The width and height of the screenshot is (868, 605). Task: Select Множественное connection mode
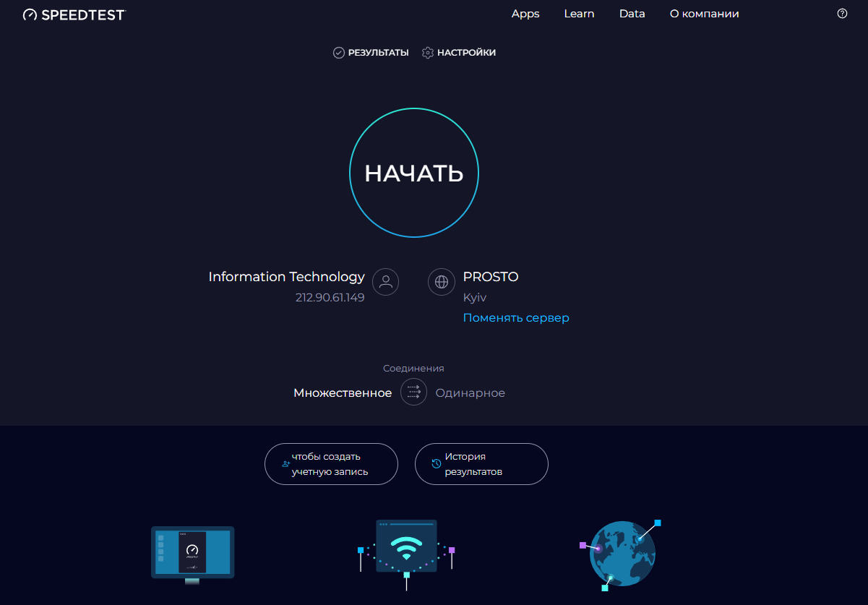[x=343, y=393]
